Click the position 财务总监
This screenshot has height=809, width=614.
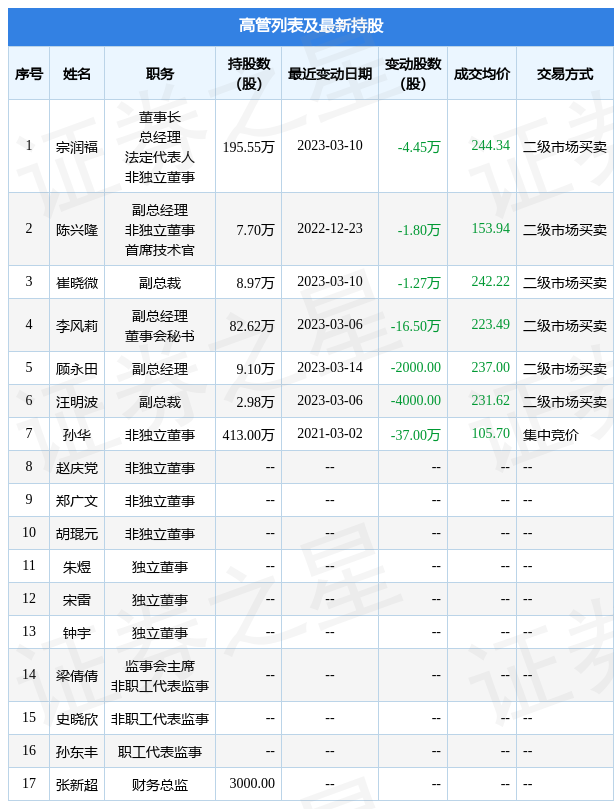click(x=159, y=784)
